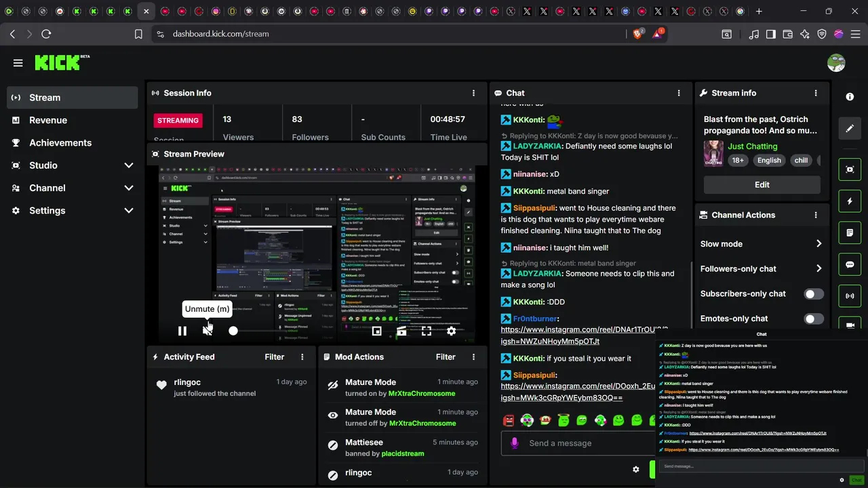The width and height of the screenshot is (868, 488).
Task: Click the clip icon in stream preview controls
Action: pyautogui.click(x=401, y=331)
